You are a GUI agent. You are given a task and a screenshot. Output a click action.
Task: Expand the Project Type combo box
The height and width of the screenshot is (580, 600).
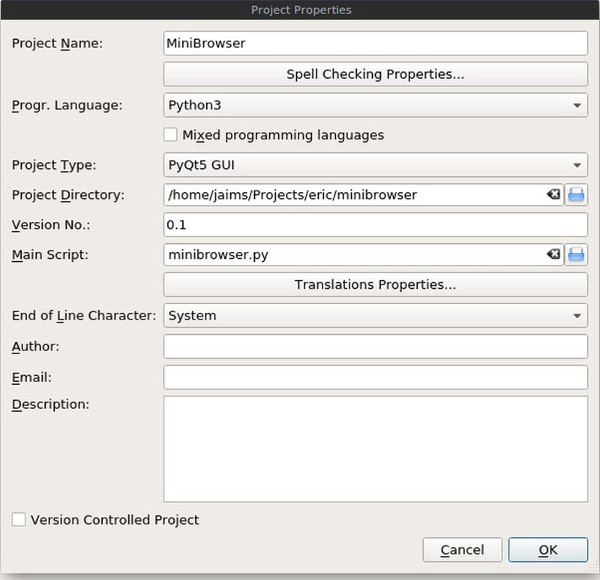point(375,165)
